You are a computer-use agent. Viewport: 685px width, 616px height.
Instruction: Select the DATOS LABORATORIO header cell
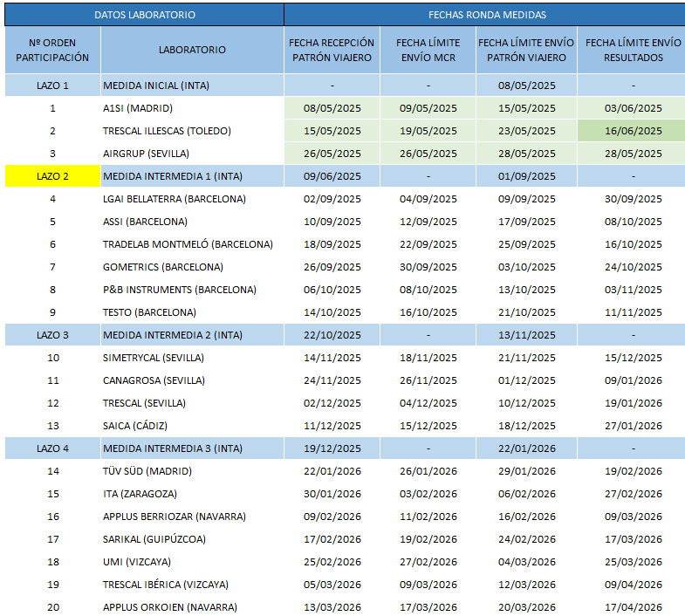[145, 15]
